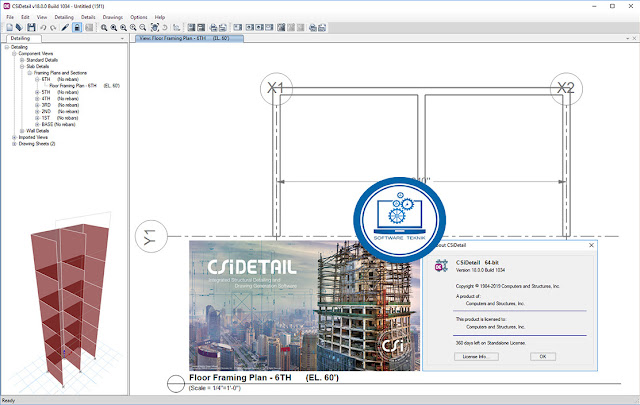The width and height of the screenshot is (640, 405).
Task: Expand the Wall Details tree node
Action: [22, 131]
